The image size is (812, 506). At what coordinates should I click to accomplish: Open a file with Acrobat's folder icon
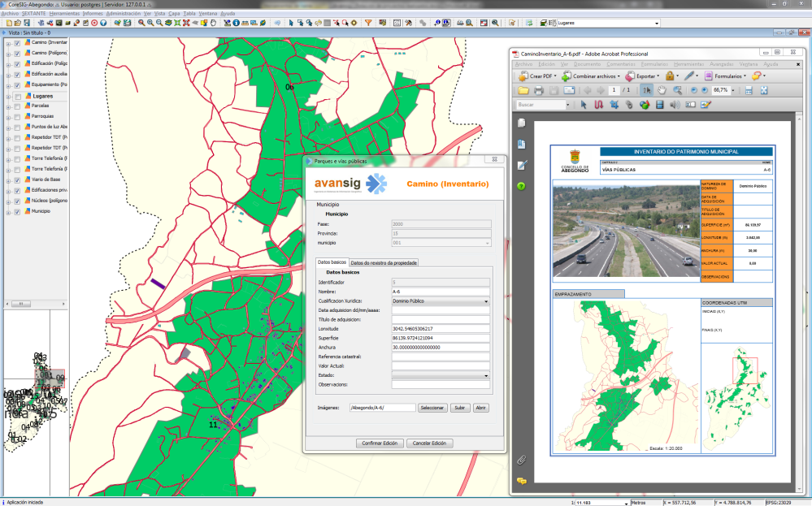523,90
